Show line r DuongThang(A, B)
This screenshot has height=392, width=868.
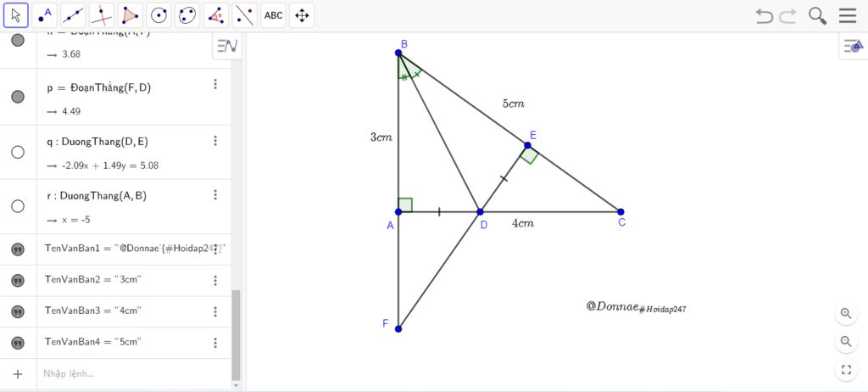[x=18, y=206]
